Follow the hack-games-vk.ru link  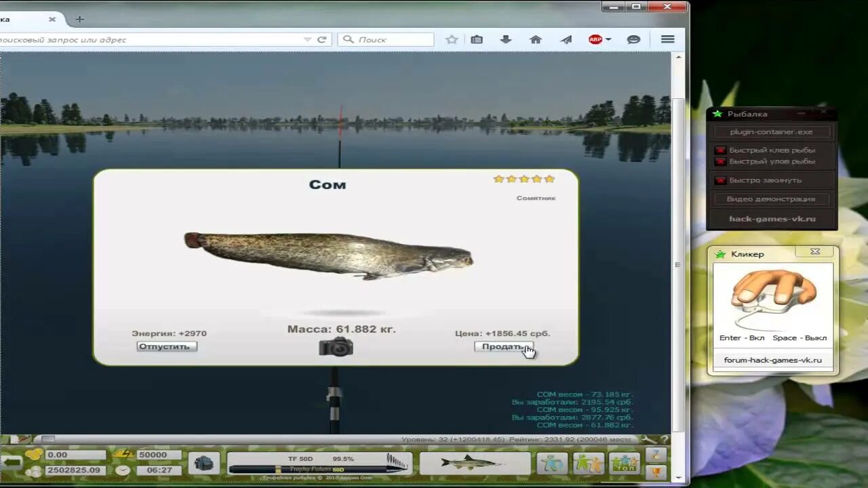click(x=772, y=219)
